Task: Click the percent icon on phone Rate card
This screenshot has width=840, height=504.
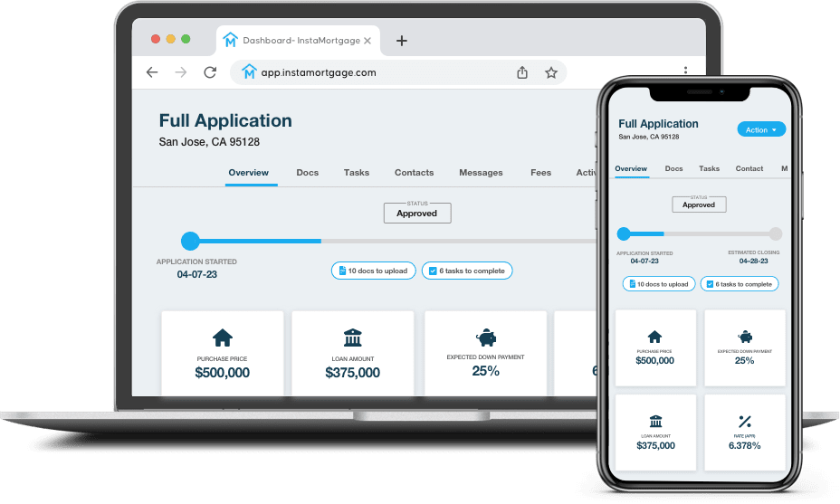Action: point(745,421)
